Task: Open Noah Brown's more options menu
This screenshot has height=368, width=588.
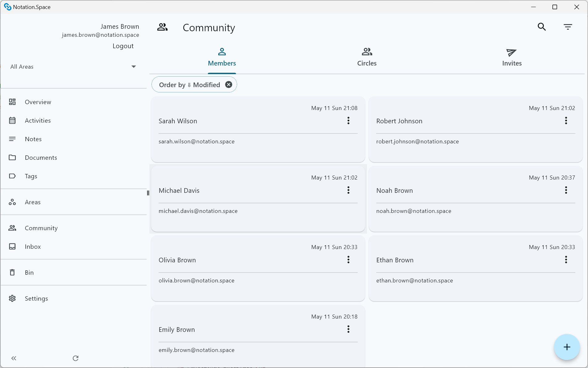Action: click(x=566, y=190)
